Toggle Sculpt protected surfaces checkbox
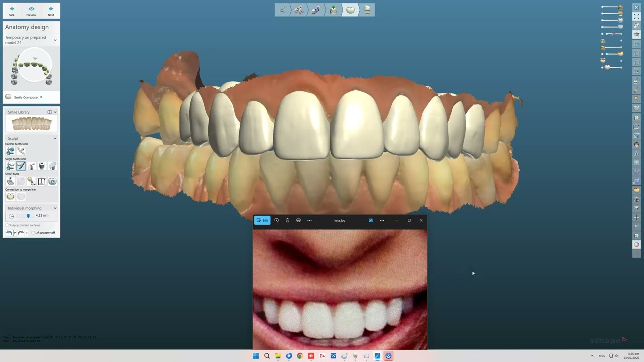This screenshot has width=644, height=362. click(7, 225)
